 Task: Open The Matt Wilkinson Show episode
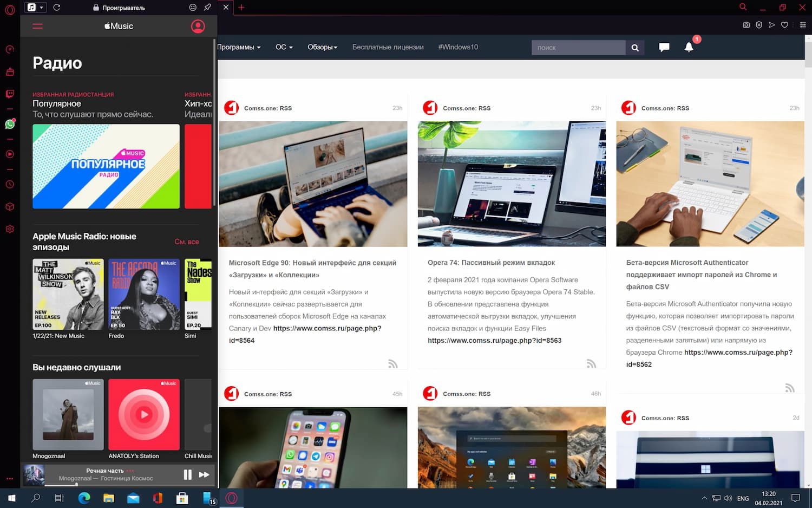click(x=68, y=294)
